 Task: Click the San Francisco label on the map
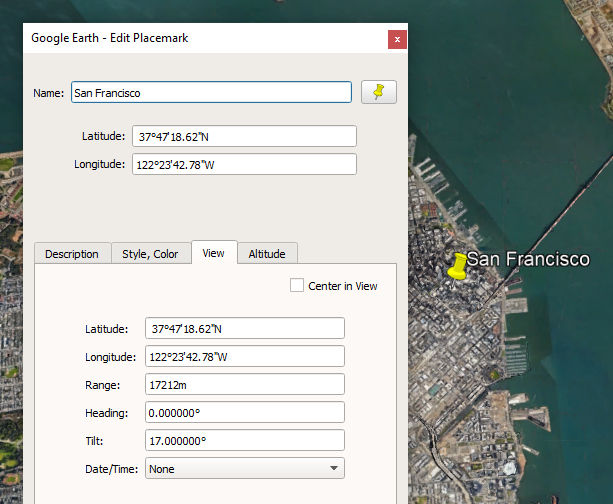(x=528, y=259)
